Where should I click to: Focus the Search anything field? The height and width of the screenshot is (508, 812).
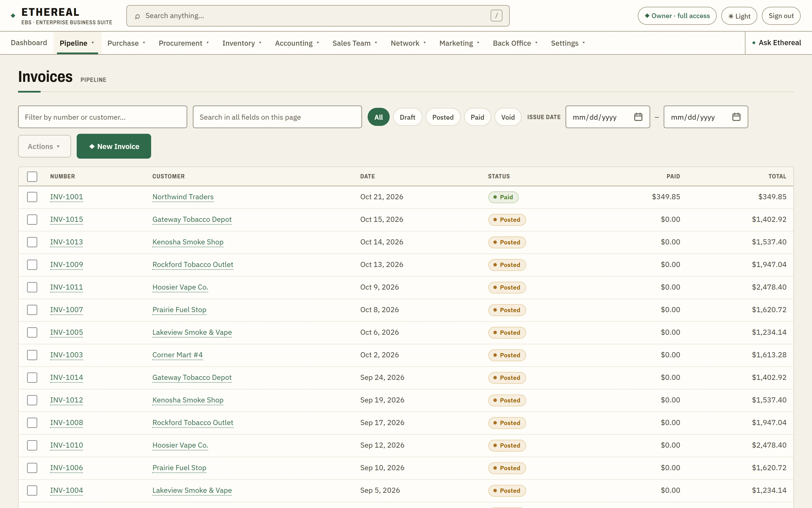click(318, 16)
